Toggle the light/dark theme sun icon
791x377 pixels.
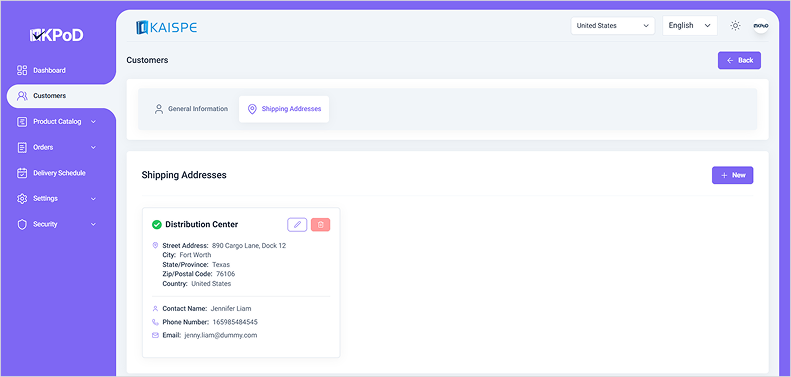pos(736,26)
